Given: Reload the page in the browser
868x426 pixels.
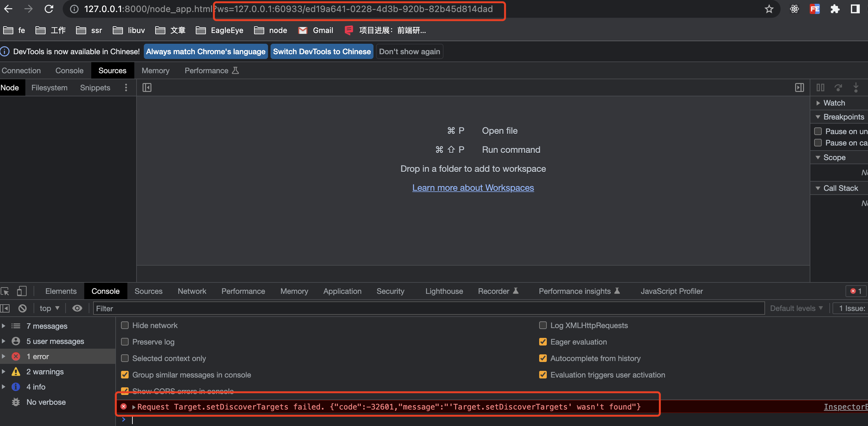Looking at the screenshot, I should [49, 9].
